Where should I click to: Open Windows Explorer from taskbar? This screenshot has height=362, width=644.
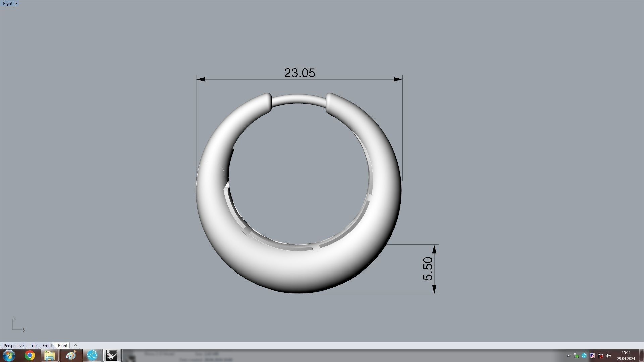click(x=50, y=355)
